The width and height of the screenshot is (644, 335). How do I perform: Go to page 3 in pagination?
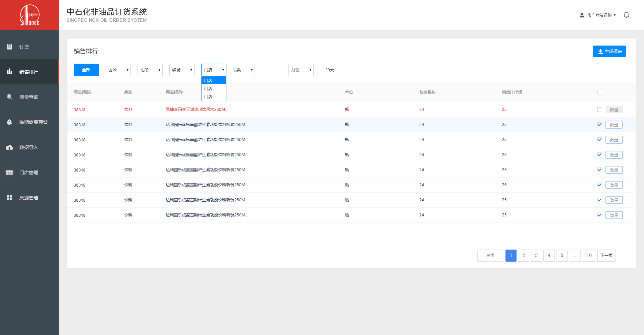[x=536, y=256]
